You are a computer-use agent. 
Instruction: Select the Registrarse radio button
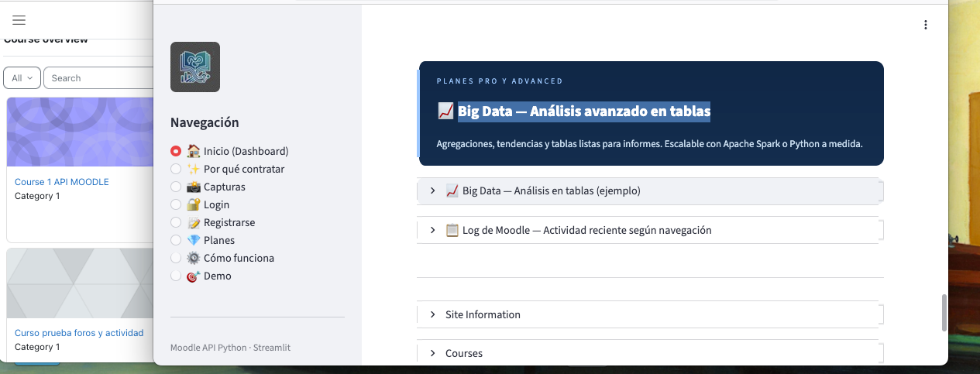click(x=176, y=222)
